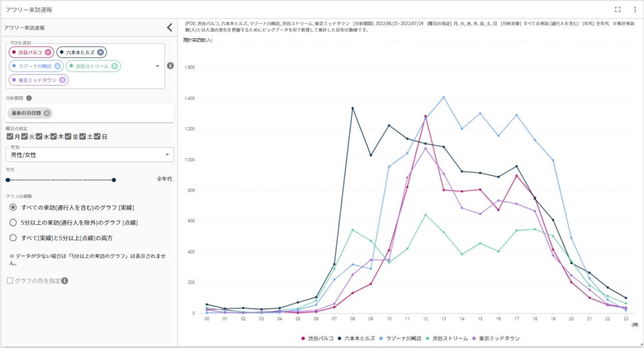Click the 全年代 age range label
This screenshot has height=348, width=644.
164,179
